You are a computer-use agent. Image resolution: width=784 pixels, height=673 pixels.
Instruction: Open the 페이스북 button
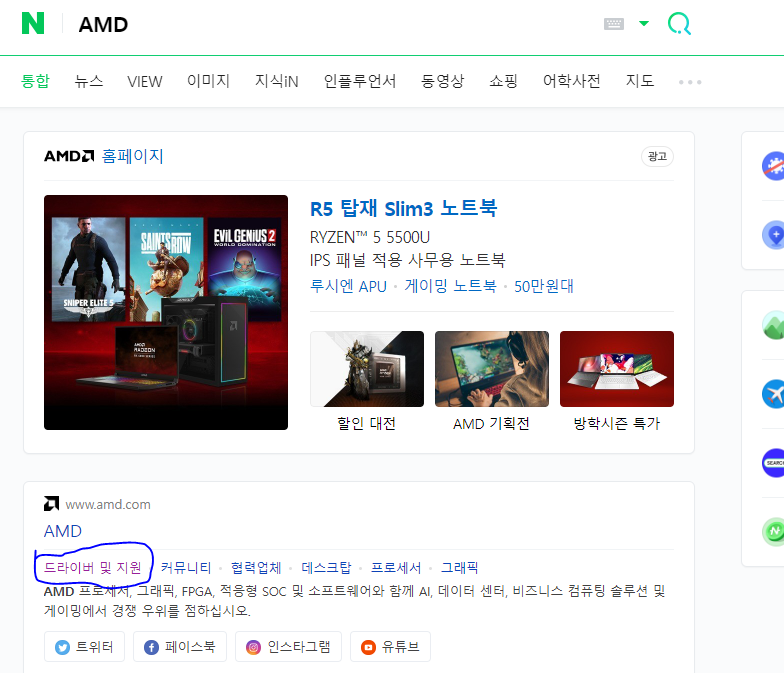tap(180, 646)
